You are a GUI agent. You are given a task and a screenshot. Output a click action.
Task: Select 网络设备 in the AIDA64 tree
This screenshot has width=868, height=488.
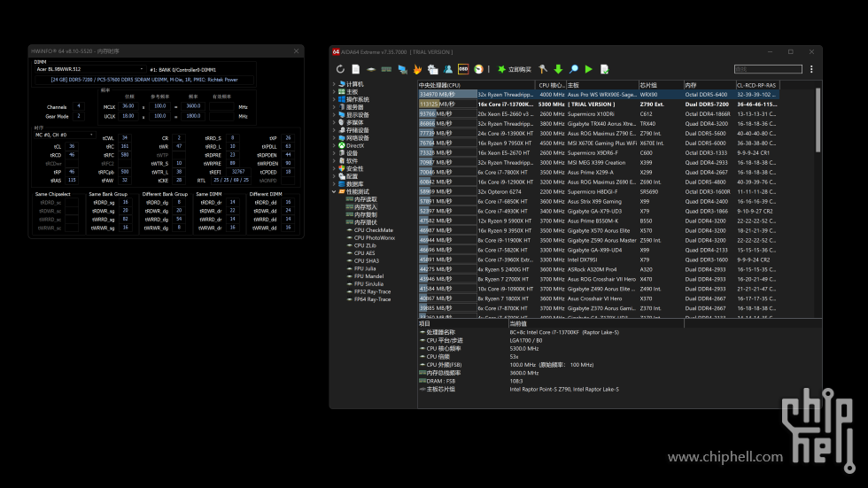pyautogui.click(x=358, y=138)
